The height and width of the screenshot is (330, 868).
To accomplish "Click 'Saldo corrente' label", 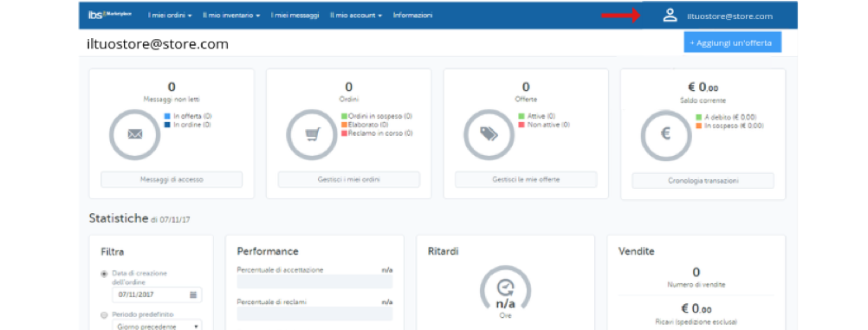I will point(703,100).
